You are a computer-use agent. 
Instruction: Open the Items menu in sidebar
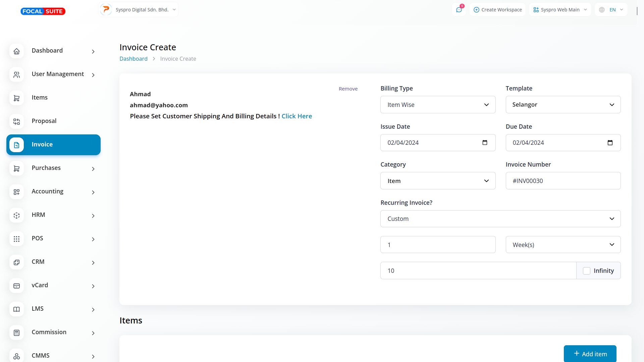[x=40, y=98]
